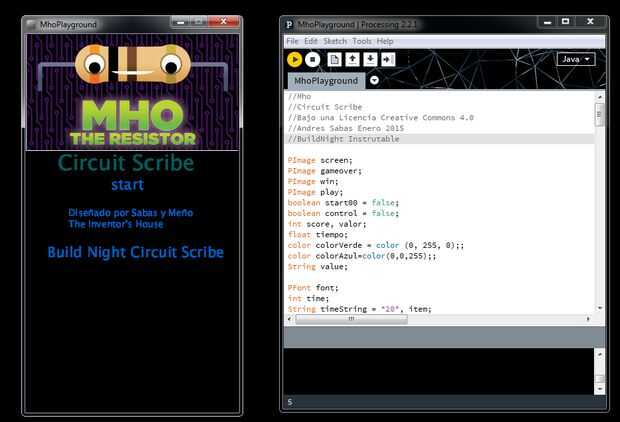Click the code line 'PImage gameover;'
The image size is (620, 422).
pos(325,171)
